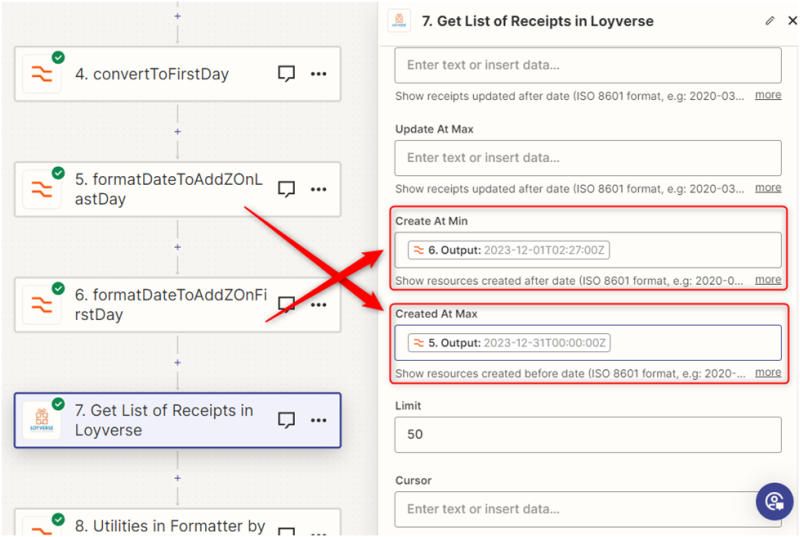
Task: Open the help chat bubble icon
Action: pos(773,501)
